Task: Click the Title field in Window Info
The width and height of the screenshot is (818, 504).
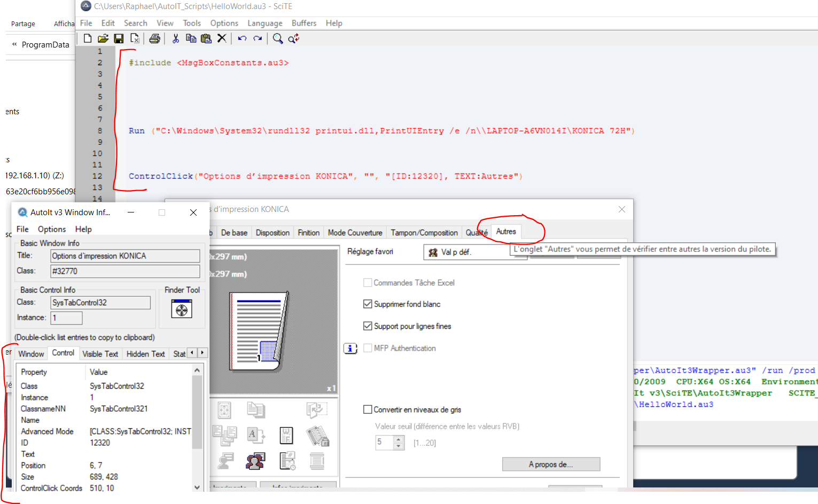Action: click(x=125, y=256)
